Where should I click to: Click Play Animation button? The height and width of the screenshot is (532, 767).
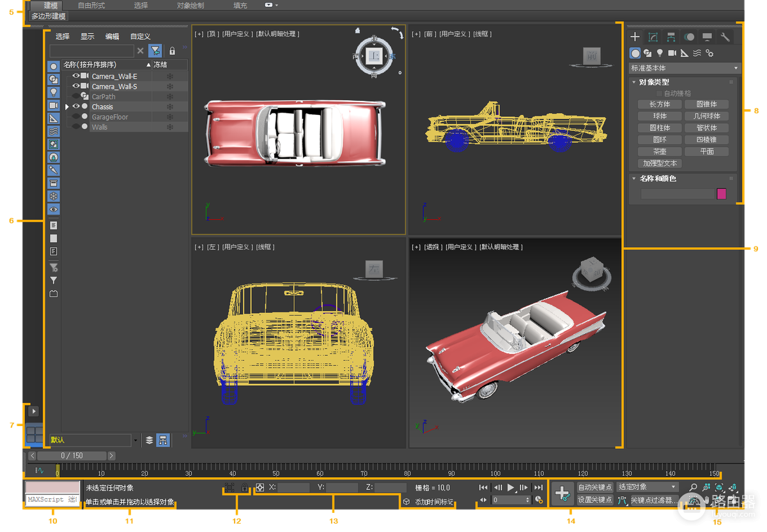[x=511, y=487]
